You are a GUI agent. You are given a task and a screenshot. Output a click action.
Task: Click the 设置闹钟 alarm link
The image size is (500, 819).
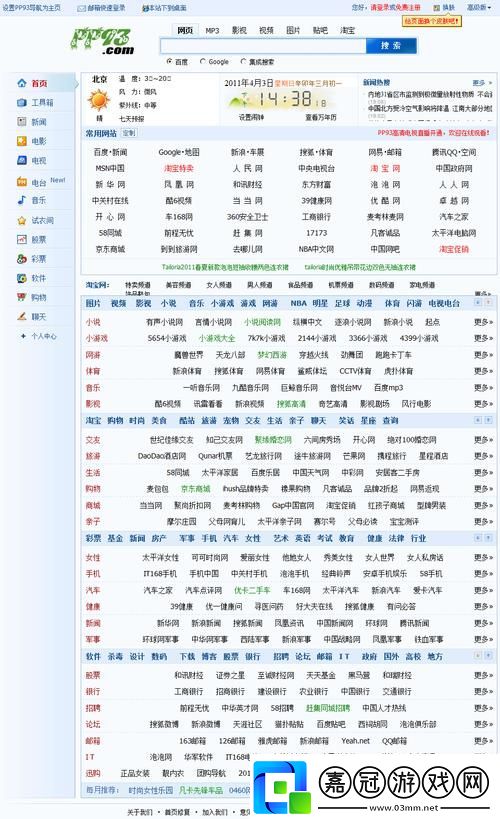click(251, 117)
